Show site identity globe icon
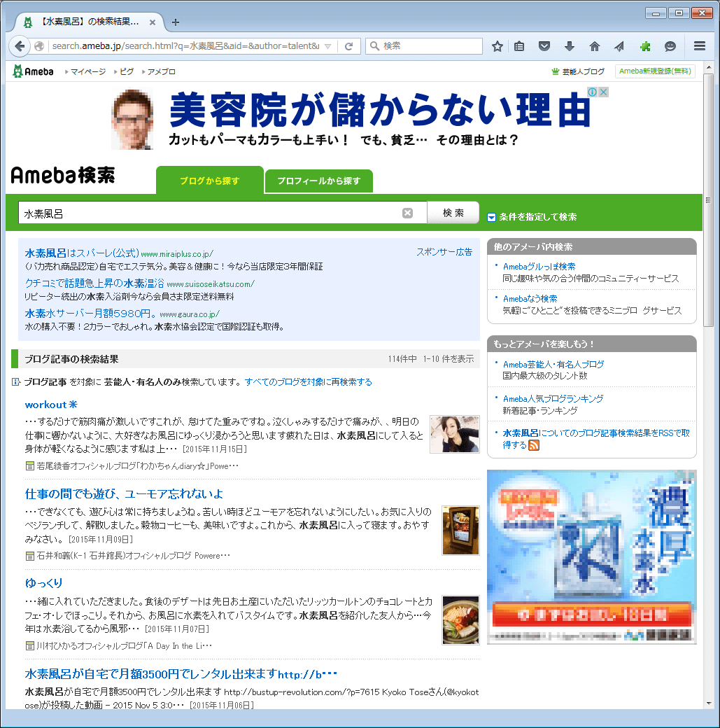The image size is (720, 728). pyautogui.click(x=39, y=46)
